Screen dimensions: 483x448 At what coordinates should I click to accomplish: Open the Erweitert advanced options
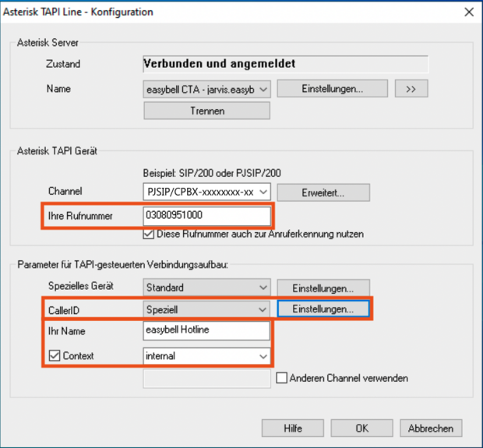(323, 192)
